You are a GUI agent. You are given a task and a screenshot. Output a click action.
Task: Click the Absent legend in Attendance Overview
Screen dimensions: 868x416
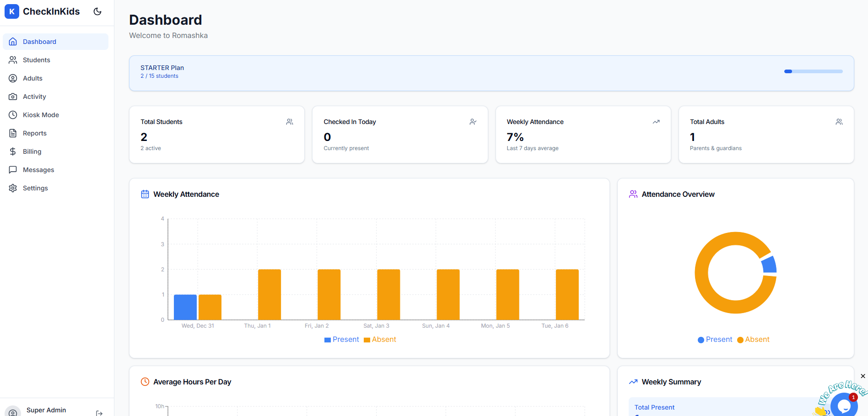click(753, 340)
